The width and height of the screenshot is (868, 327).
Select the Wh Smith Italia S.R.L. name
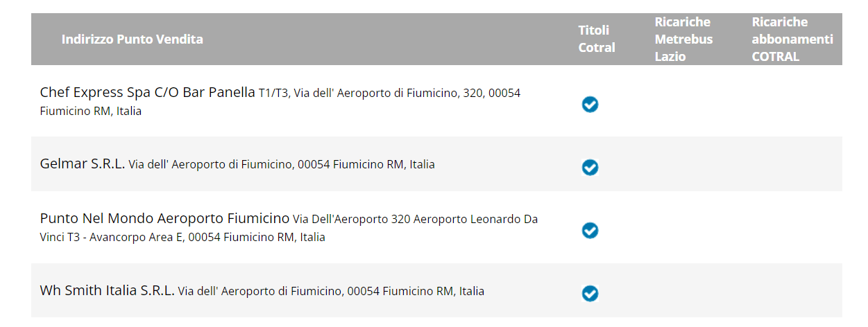107,290
